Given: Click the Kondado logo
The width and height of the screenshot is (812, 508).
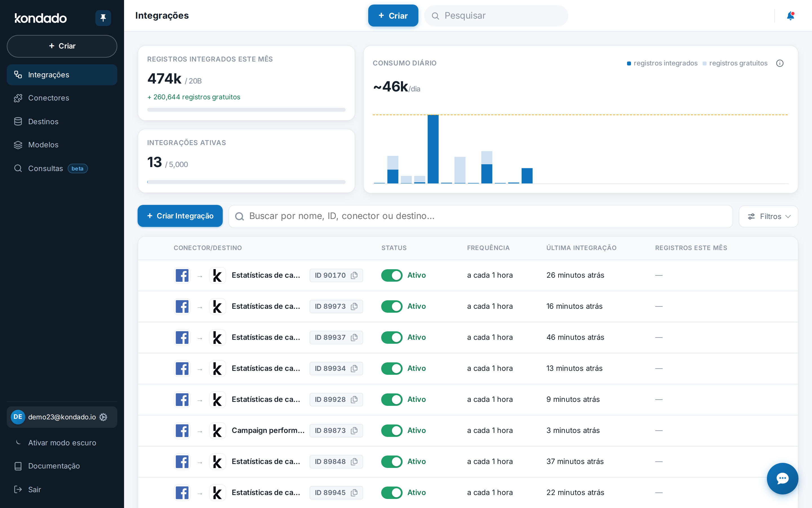Looking at the screenshot, I should pos(41,18).
